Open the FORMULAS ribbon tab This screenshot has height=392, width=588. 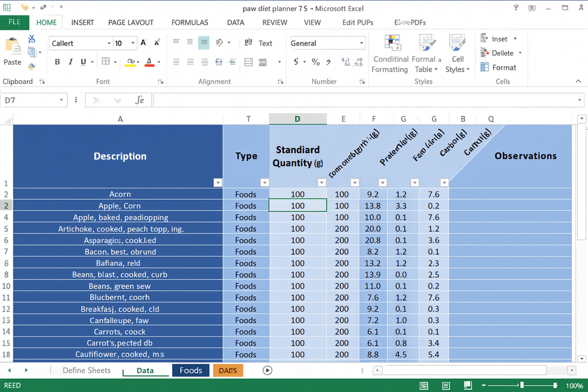(x=189, y=22)
